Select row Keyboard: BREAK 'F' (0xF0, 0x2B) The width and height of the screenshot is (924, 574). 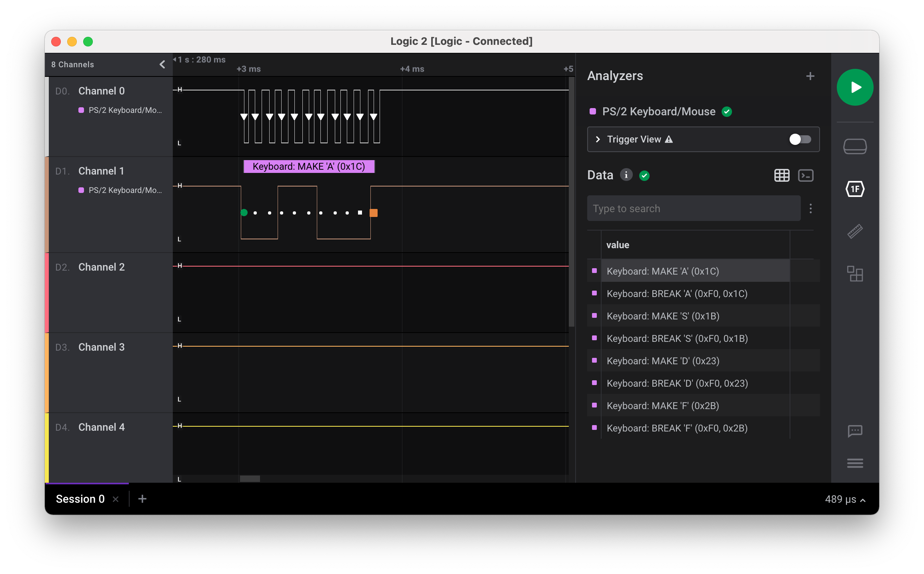tap(703, 428)
